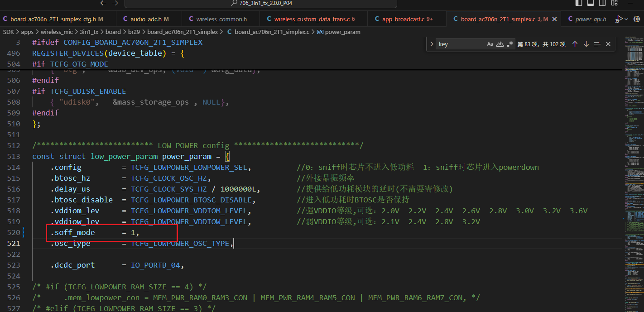Enable match case in find
644x312 pixels.
click(490, 44)
